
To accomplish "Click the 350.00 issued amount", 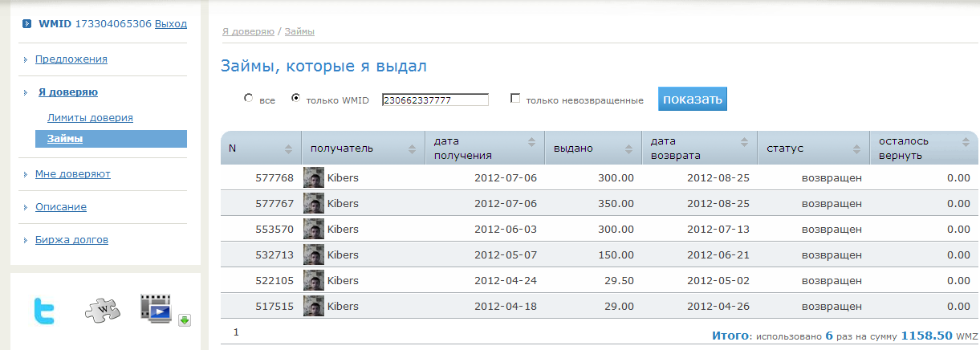I will 616,204.
